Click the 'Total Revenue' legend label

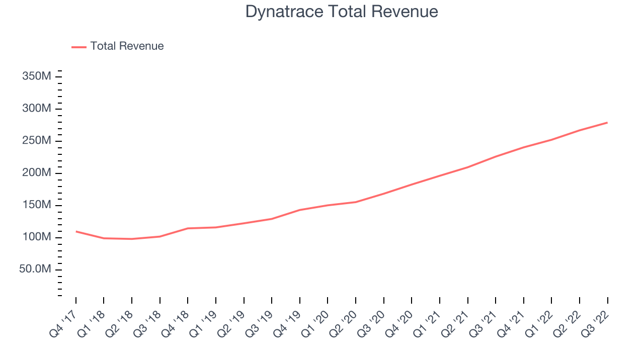[127, 46]
